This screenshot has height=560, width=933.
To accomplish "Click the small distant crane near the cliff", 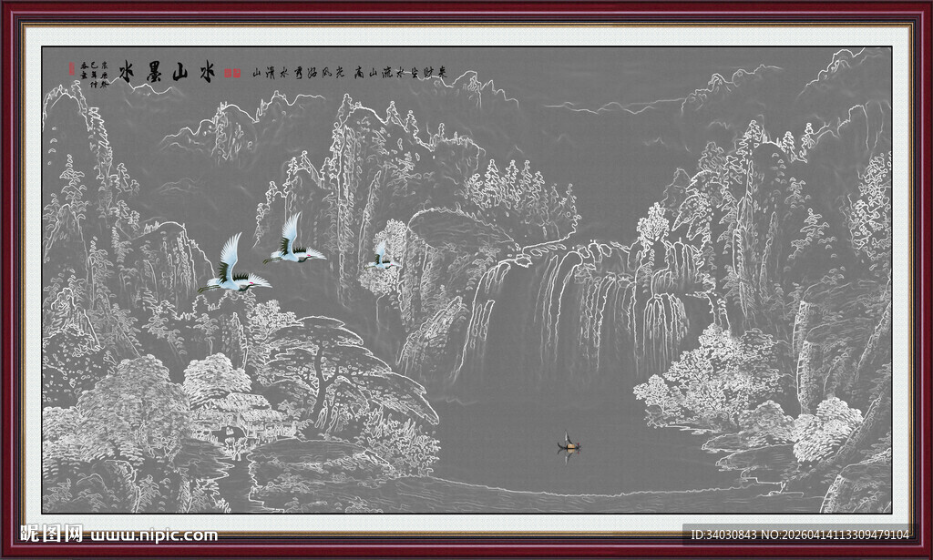I will point(383,255).
